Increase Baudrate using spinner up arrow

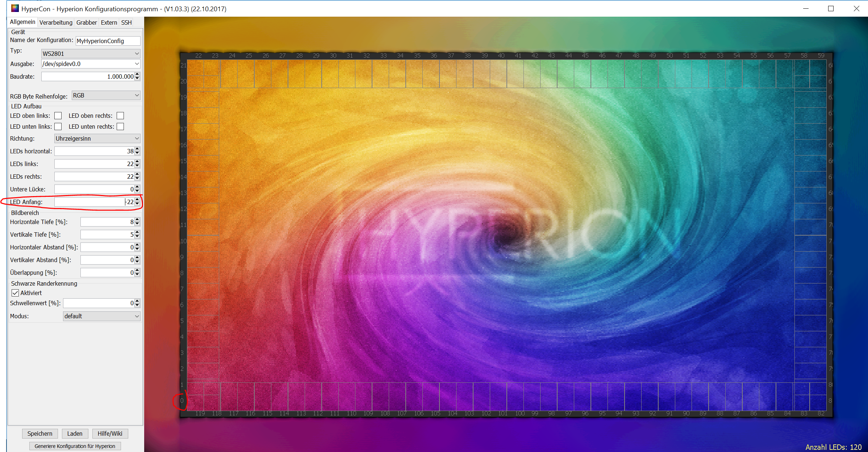click(x=137, y=74)
